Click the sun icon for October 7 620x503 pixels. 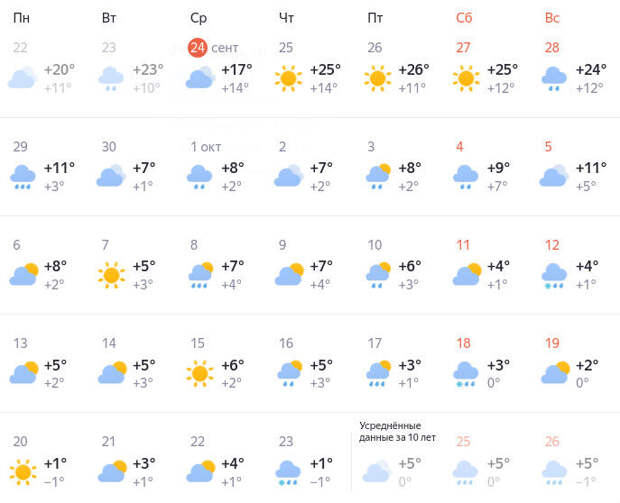[x=112, y=274]
